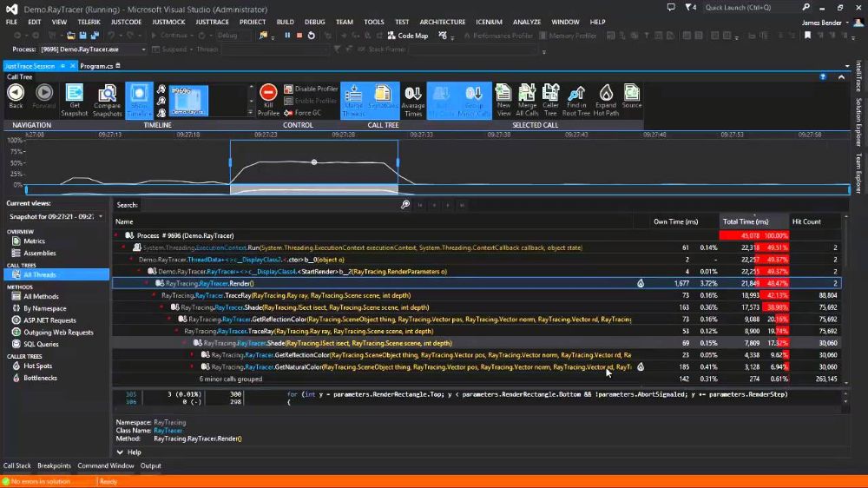The width and height of the screenshot is (868, 488).
Task: Click the RayTracer class name link
Action: (168, 431)
